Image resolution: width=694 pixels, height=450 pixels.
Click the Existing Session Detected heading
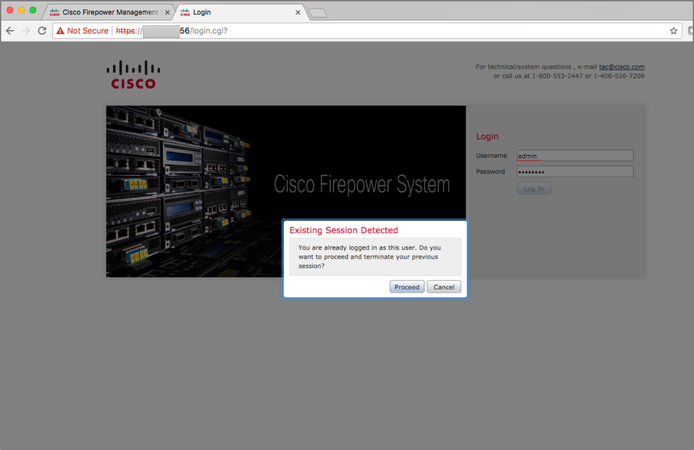point(344,230)
